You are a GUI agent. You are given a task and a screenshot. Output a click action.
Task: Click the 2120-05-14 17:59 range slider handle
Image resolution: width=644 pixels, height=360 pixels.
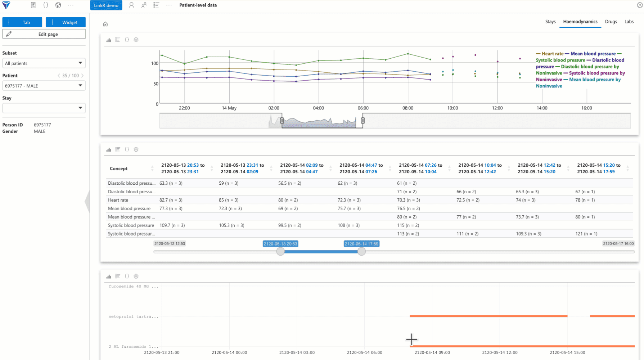coord(362,252)
